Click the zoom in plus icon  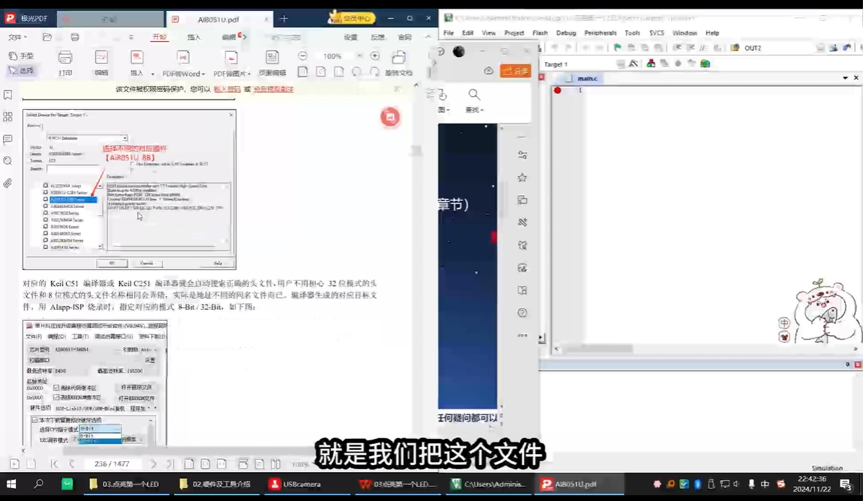[x=374, y=56]
